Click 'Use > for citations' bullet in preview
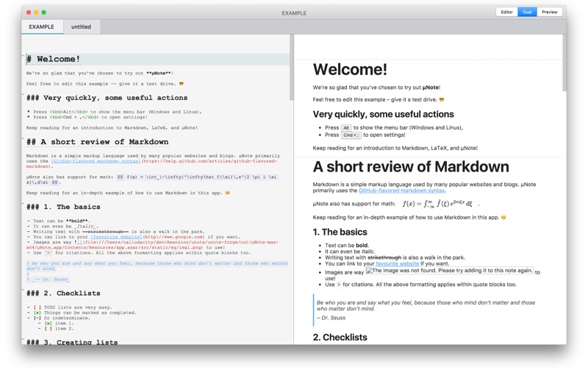The width and height of the screenshot is (588, 368). tap(420, 285)
